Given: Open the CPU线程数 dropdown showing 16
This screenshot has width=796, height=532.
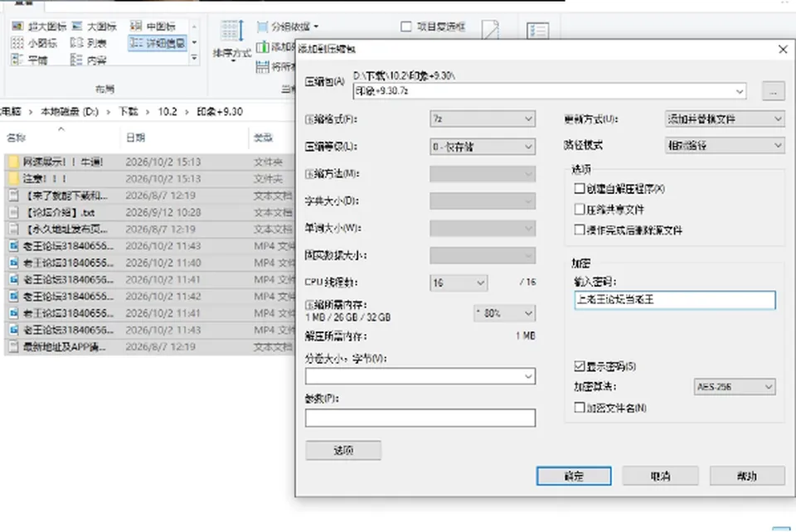Looking at the screenshot, I should 459,283.
